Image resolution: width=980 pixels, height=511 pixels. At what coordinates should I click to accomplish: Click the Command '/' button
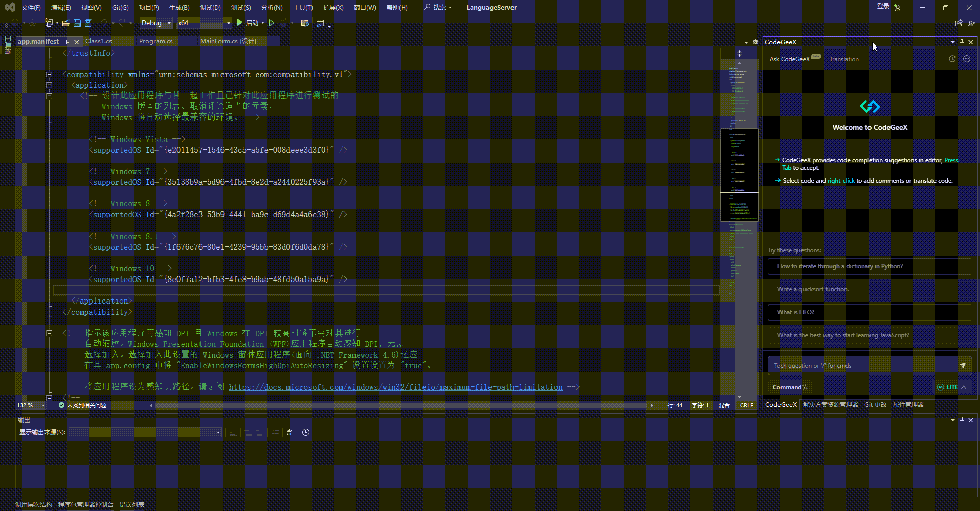[790, 387]
